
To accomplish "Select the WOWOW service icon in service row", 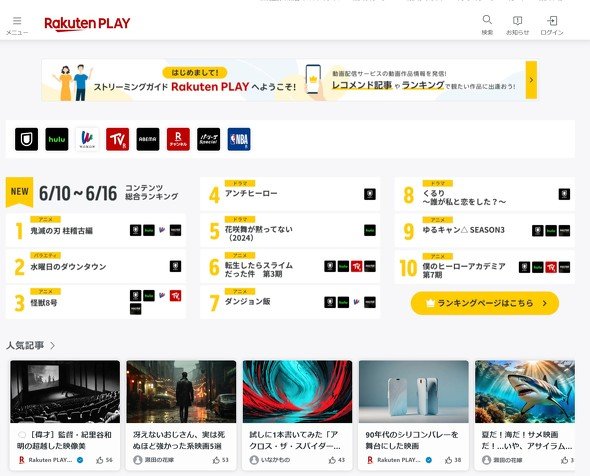I will 87,139.
